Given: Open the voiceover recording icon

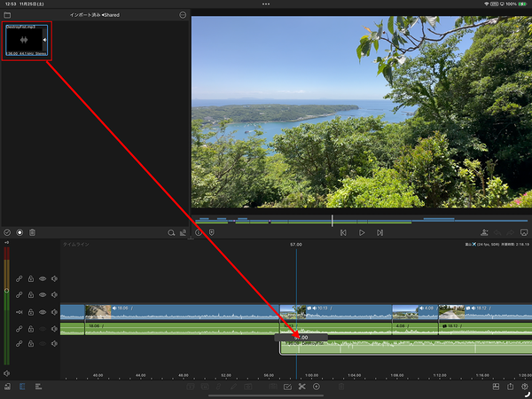Looking at the screenshot, I should click(484, 232).
